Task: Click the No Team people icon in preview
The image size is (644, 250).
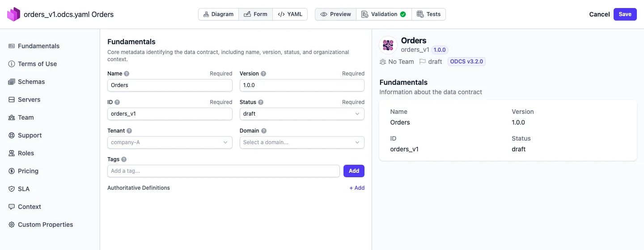Action: click(383, 62)
